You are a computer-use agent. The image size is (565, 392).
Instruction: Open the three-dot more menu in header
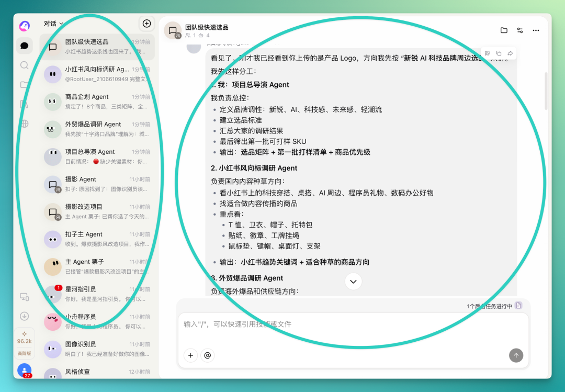coord(536,30)
